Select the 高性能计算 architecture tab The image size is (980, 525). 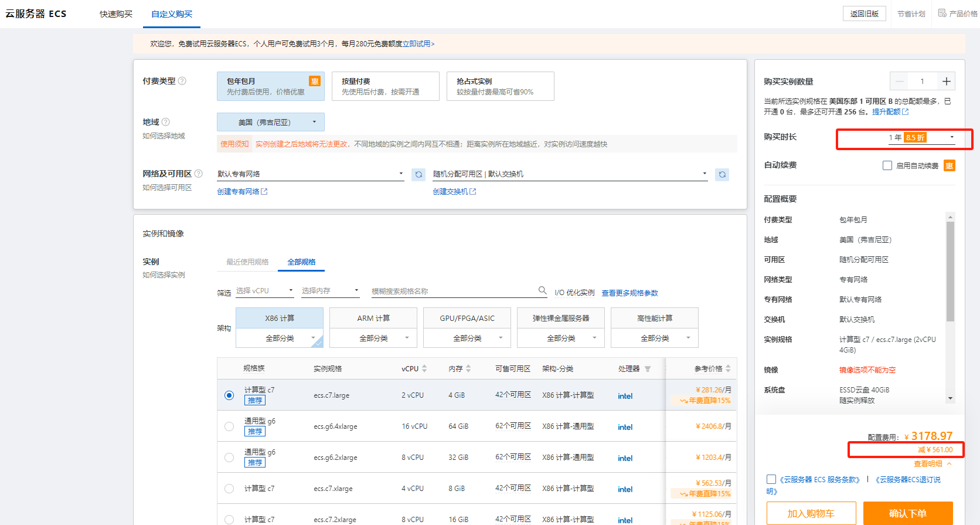(x=655, y=318)
